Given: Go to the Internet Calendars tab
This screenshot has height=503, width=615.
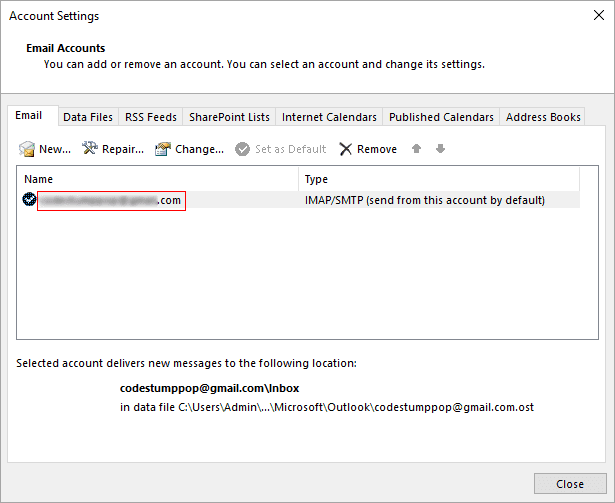Looking at the screenshot, I should tap(329, 117).
